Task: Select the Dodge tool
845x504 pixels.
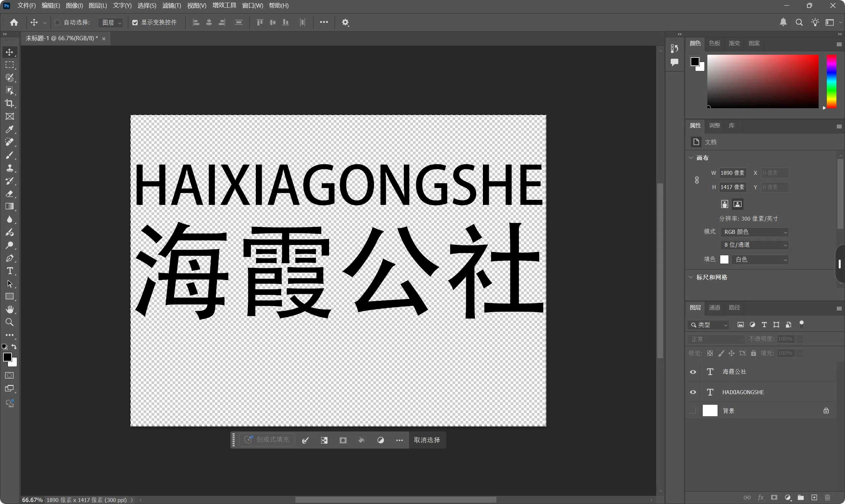Action: tap(10, 245)
